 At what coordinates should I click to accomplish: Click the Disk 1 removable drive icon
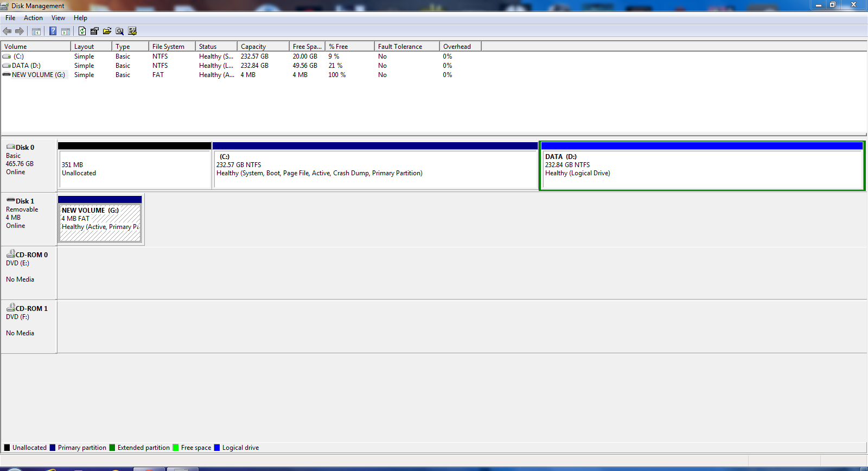(x=10, y=200)
